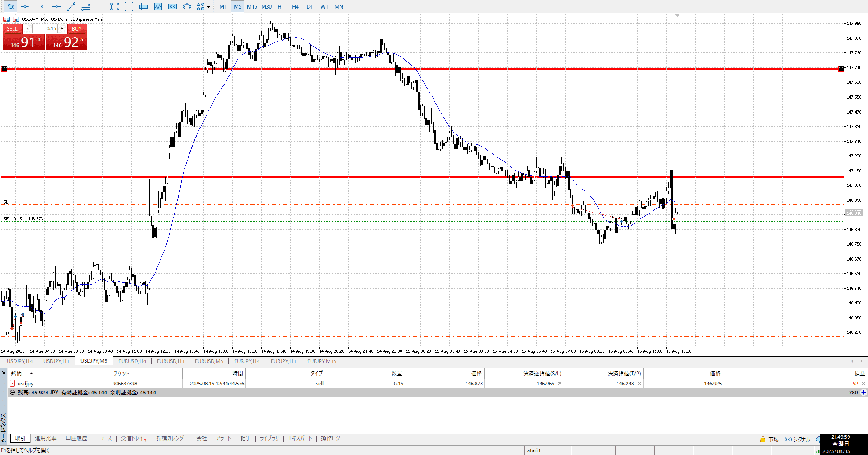
Task: Pick the vertical line drawing tool
Action: coord(42,7)
